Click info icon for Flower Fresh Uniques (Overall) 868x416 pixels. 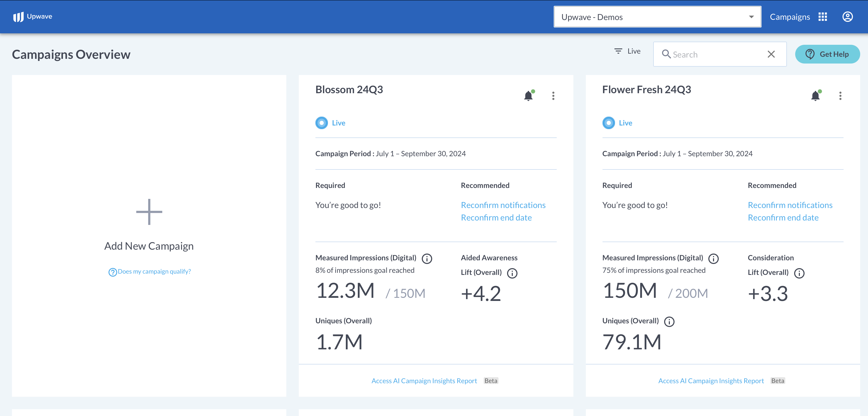[669, 322]
